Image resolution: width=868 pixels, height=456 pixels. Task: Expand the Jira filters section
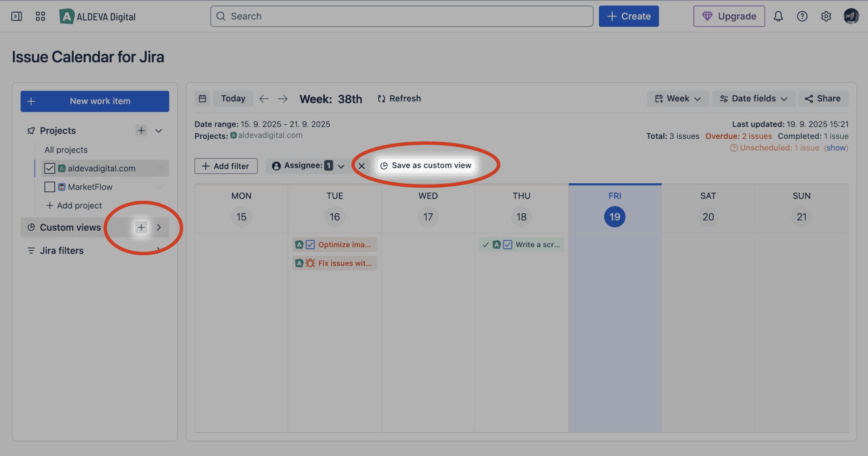95,251
